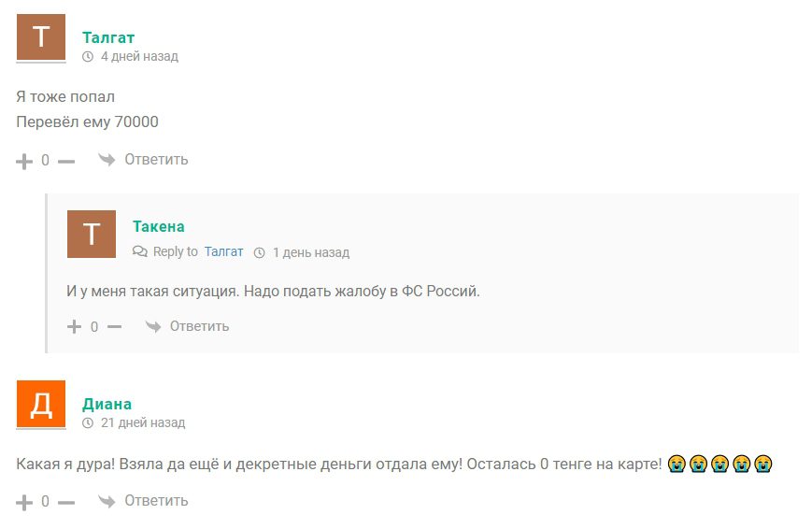The width and height of the screenshot is (812, 529).
Task: Downvote Диана's comment with minus icon
Action: [66, 503]
